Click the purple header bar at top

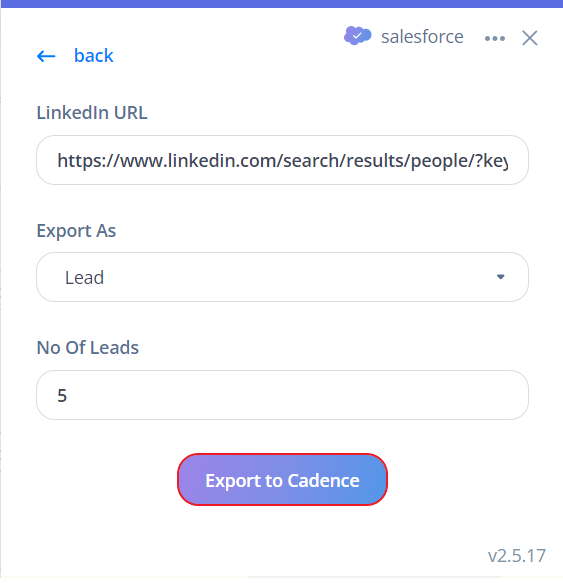[282, 4]
